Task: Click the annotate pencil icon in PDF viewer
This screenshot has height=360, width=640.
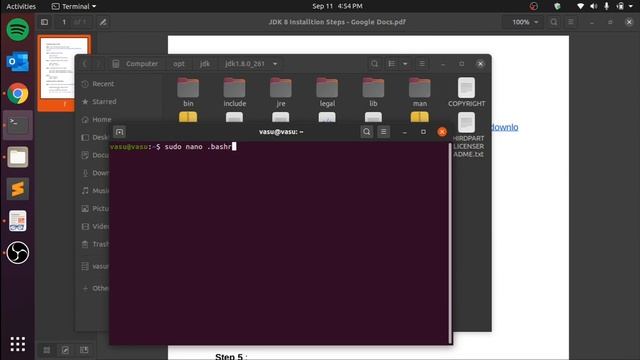Action: (x=103, y=22)
